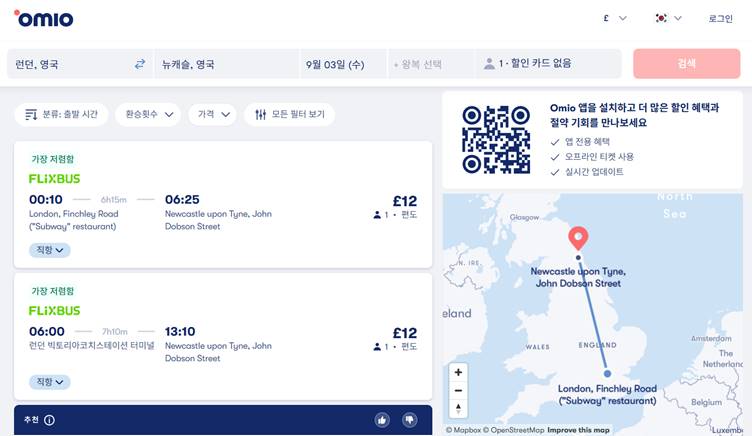Expand the 환승횟수 filter dropdown

pos(148,114)
